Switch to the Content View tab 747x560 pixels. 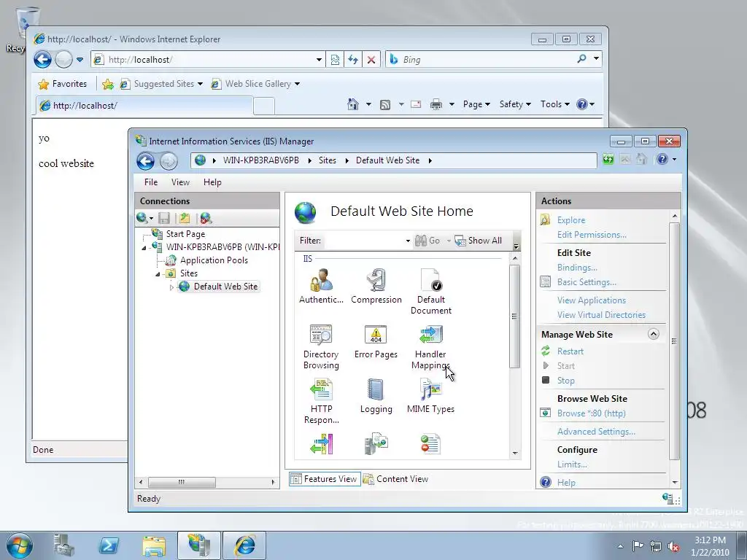(396, 479)
